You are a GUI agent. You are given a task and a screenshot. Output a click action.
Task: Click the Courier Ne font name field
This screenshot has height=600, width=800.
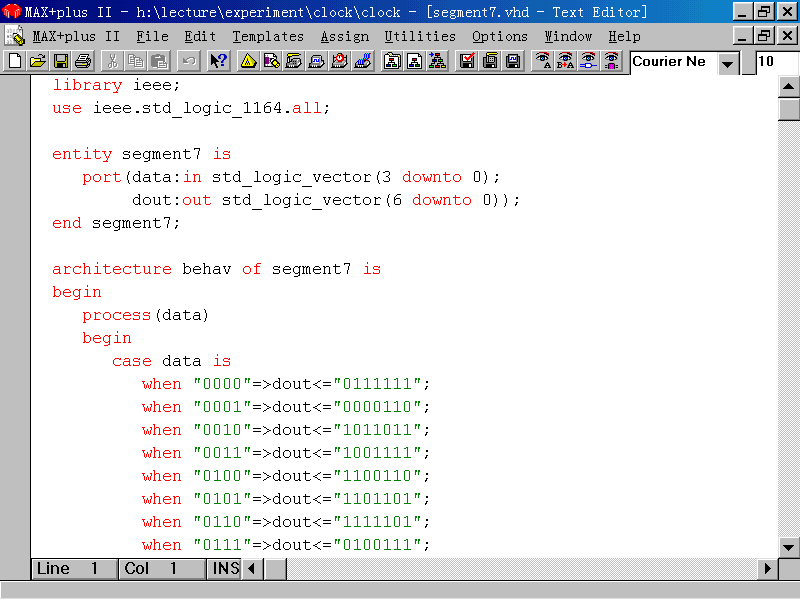(x=673, y=62)
